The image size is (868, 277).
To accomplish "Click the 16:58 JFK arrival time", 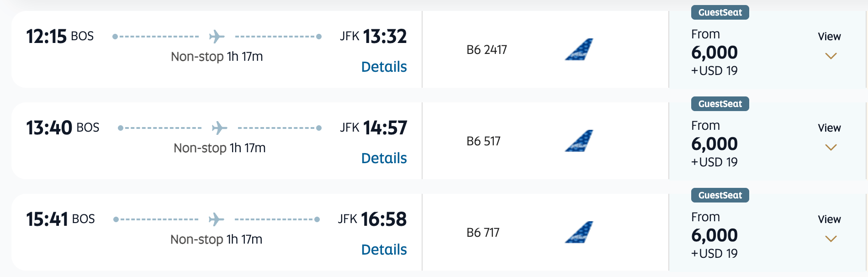I will click(383, 219).
